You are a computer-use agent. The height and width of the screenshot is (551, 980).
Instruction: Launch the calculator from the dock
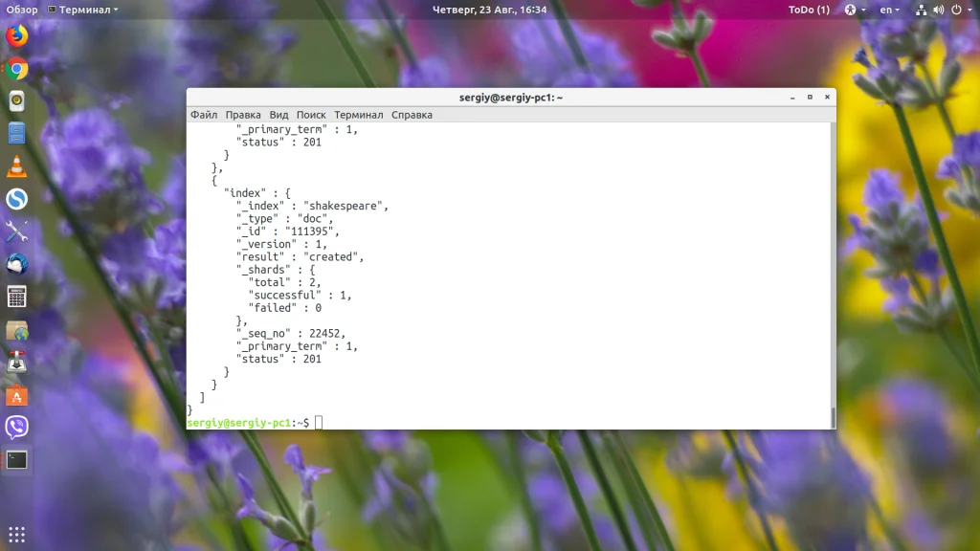17,297
